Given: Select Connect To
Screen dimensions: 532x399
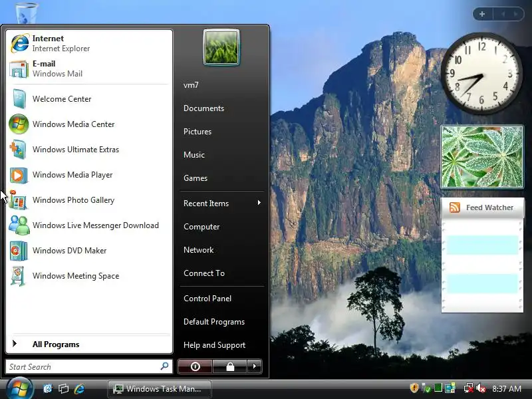Looking at the screenshot, I should (x=204, y=273).
